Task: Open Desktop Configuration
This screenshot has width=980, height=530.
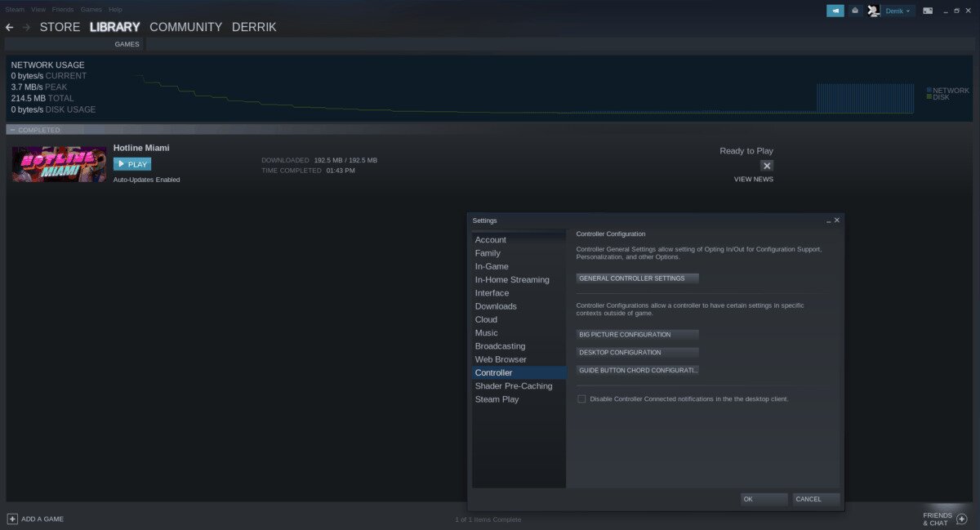Action: (638, 353)
